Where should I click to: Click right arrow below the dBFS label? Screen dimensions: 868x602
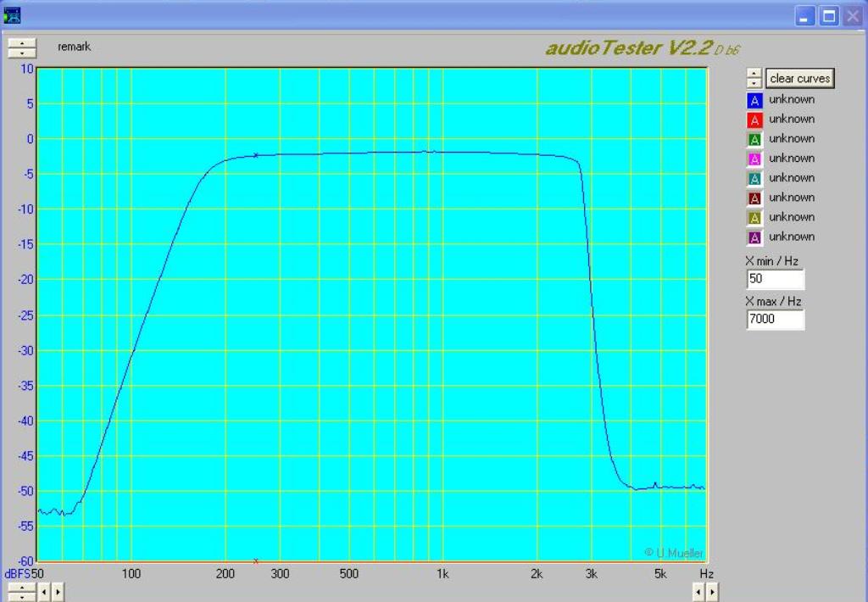coord(58,591)
